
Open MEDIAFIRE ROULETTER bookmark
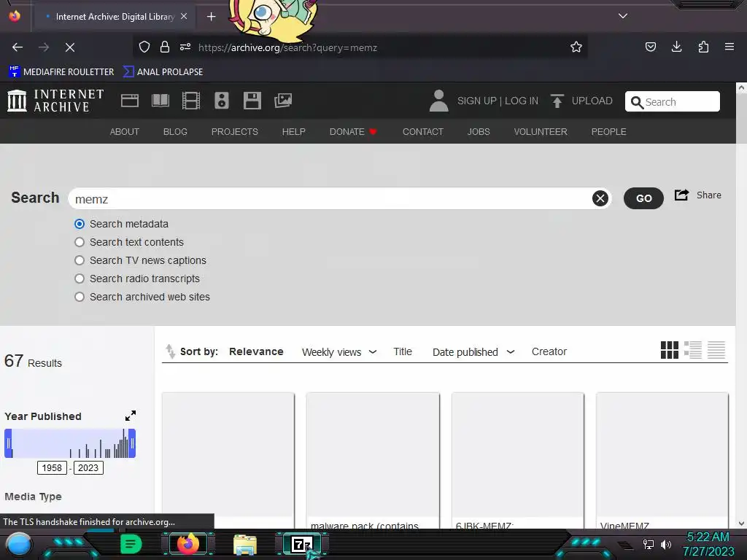[61, 72]
